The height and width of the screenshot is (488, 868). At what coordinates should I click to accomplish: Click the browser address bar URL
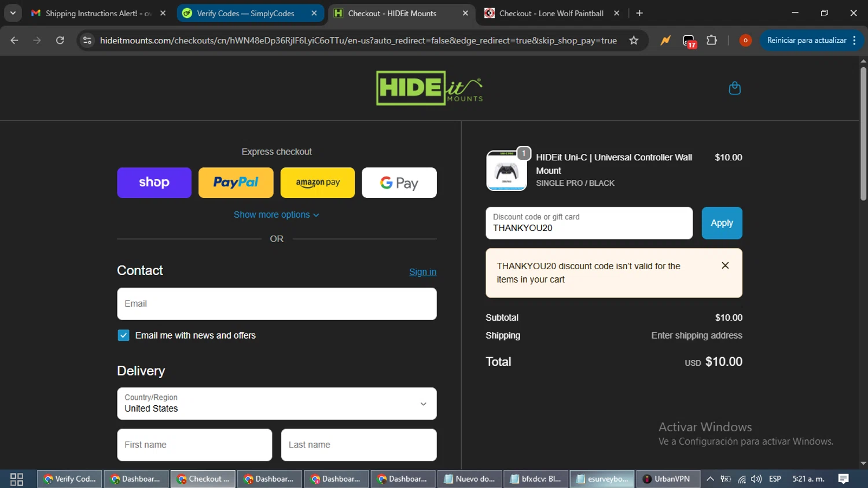tap(358, 41)
